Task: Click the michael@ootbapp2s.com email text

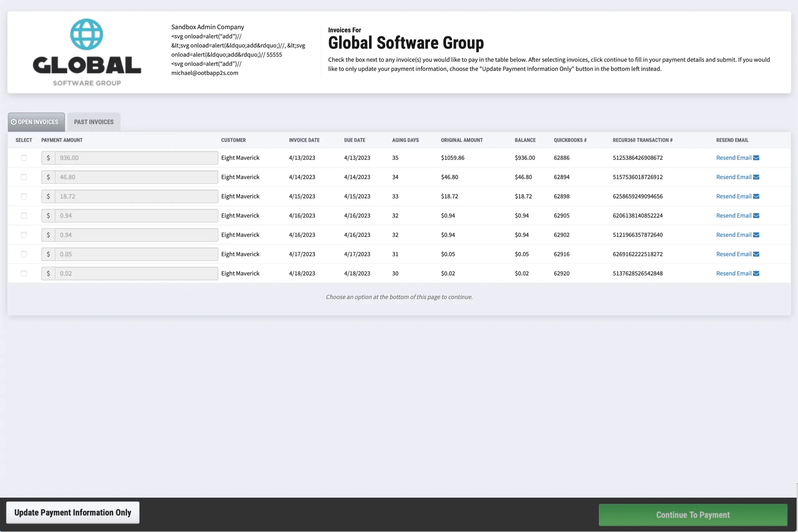Action: pyautogui.click(x=205, y=73)
